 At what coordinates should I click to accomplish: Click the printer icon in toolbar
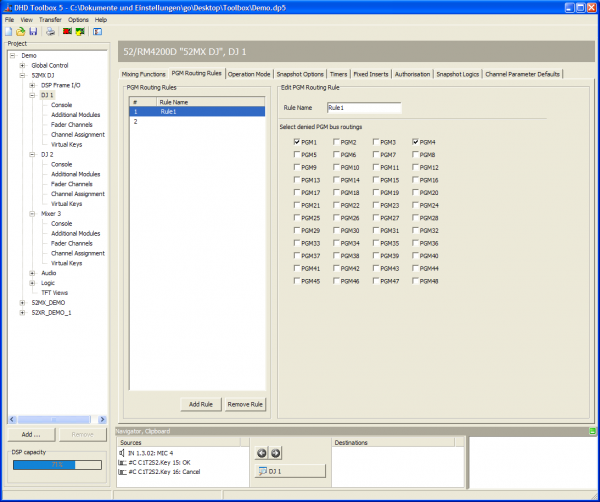pyautogui.click(x=50, y=31)
